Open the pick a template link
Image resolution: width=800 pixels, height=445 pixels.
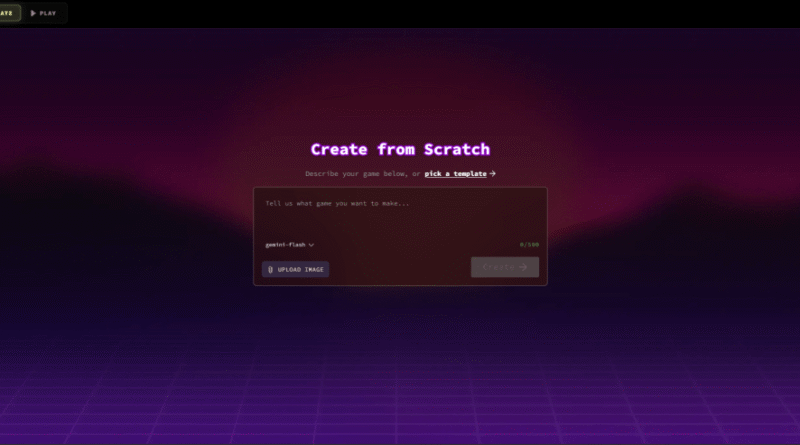460,174
